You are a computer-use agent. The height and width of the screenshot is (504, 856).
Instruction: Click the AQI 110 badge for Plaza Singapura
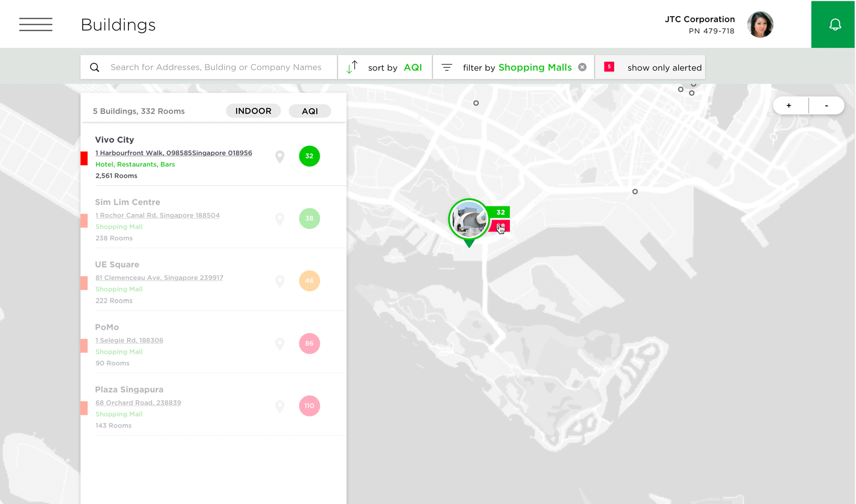point(309,405)
